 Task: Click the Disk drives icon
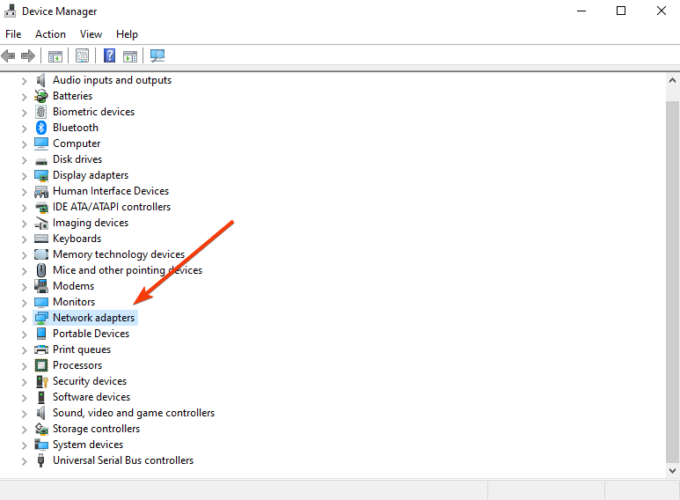point(41,161)
